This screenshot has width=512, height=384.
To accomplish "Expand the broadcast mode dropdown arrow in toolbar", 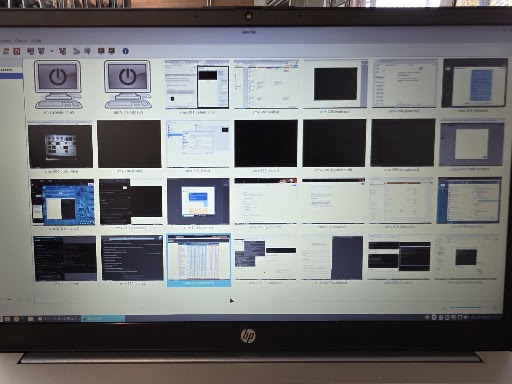I will click(52, 51).
